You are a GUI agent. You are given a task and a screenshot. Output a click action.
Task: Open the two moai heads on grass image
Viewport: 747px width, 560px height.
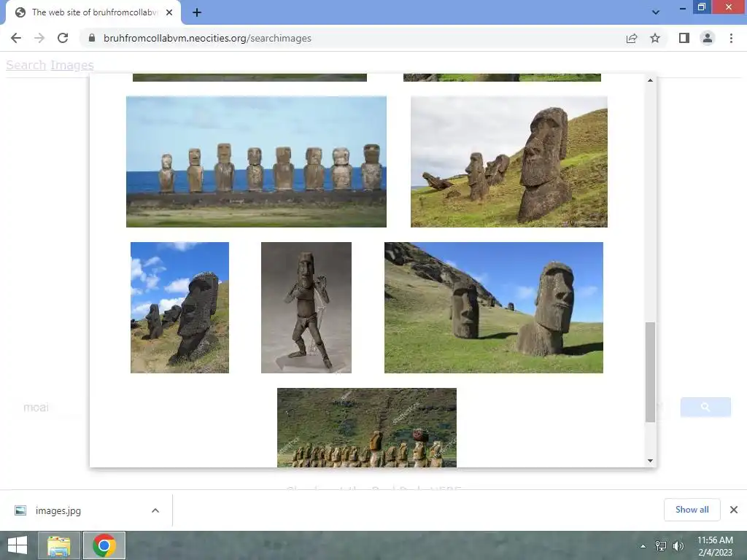(494, 308)
